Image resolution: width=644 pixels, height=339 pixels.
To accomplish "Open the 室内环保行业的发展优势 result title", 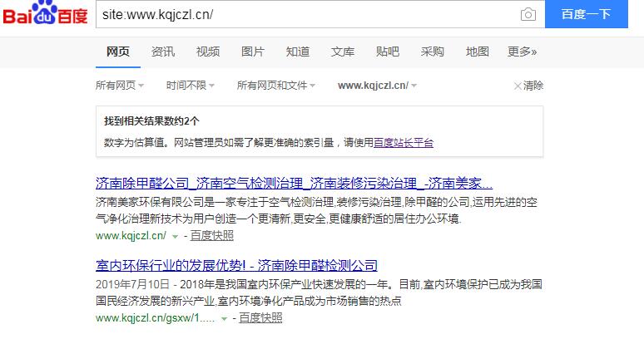I will tap(236, 266).
